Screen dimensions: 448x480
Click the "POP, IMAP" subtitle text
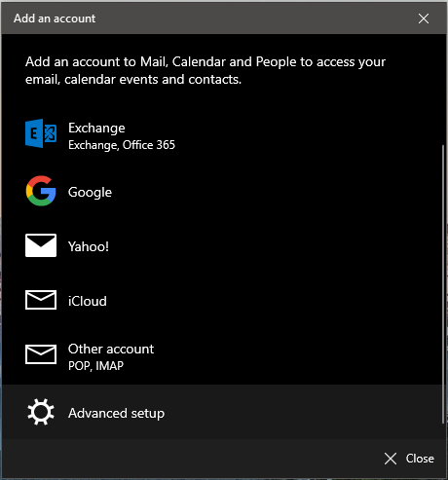[95, 366]
